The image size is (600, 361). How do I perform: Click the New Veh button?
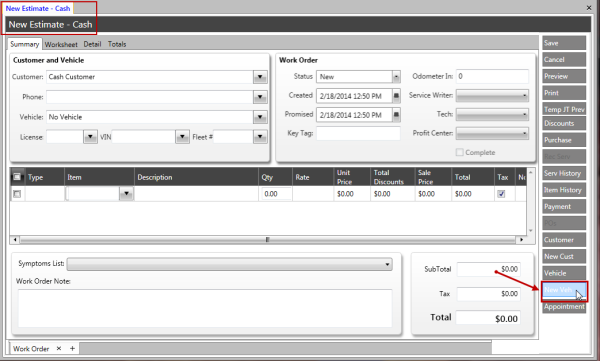tap(564, 290)
